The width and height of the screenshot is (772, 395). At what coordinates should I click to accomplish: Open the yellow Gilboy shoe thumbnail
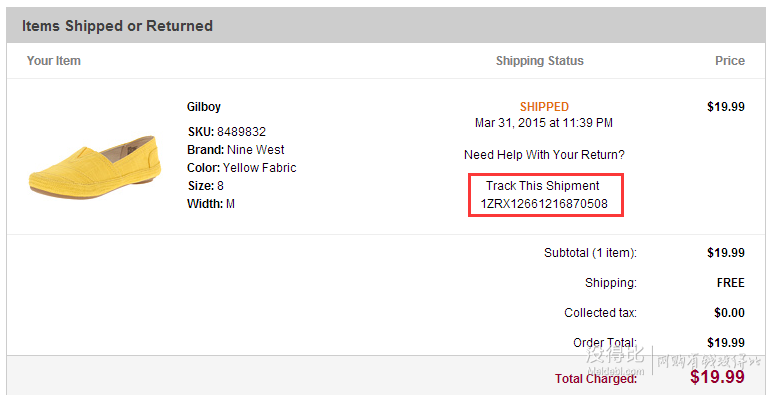95,167
